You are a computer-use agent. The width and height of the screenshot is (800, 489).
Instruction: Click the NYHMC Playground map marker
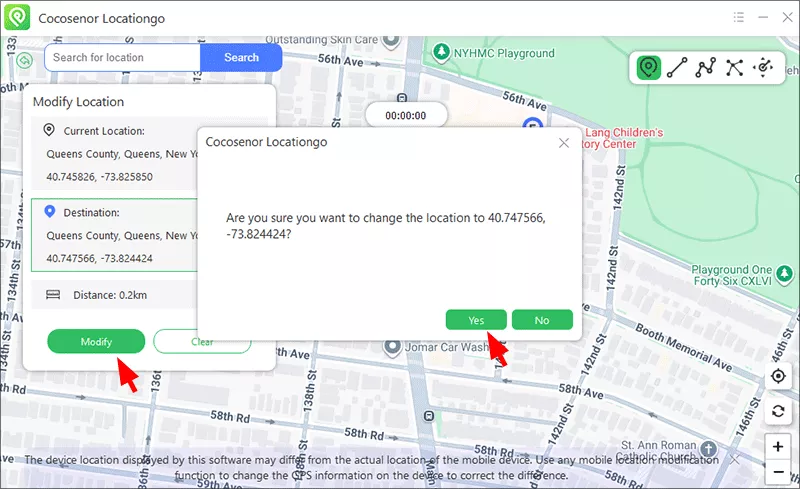[x=441, y=52]
